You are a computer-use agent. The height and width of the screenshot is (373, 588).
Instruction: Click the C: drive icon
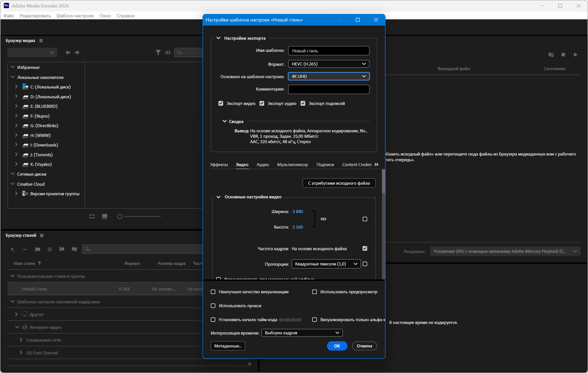(x=25, y=87)
